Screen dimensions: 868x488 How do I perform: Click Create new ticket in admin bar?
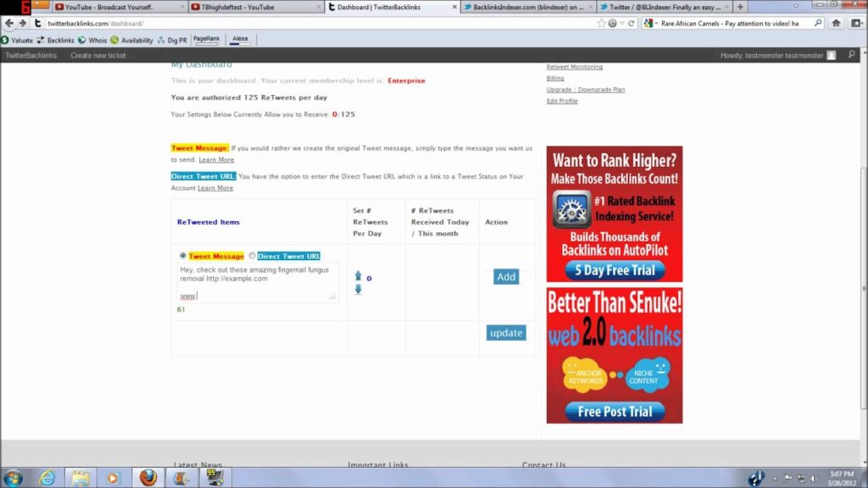pos(98,55)
